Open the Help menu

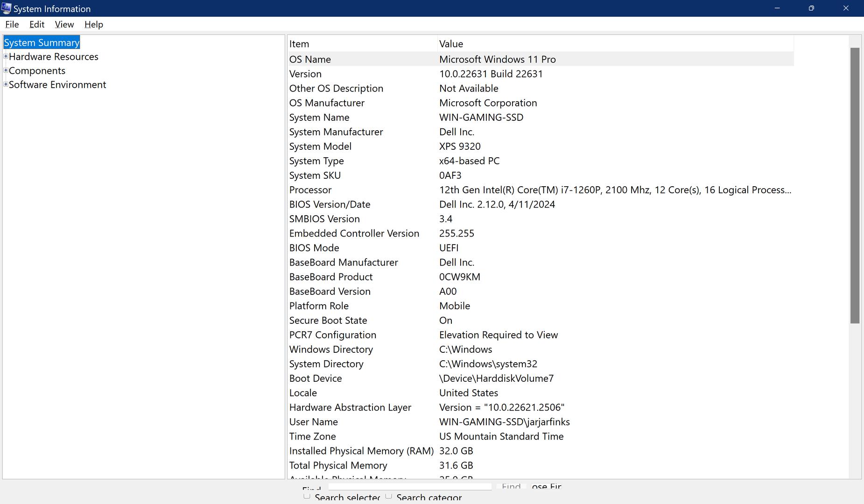coord(94,24)
